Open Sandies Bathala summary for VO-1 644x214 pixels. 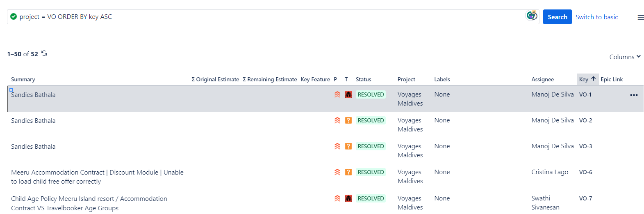click(x=33, y=94)
